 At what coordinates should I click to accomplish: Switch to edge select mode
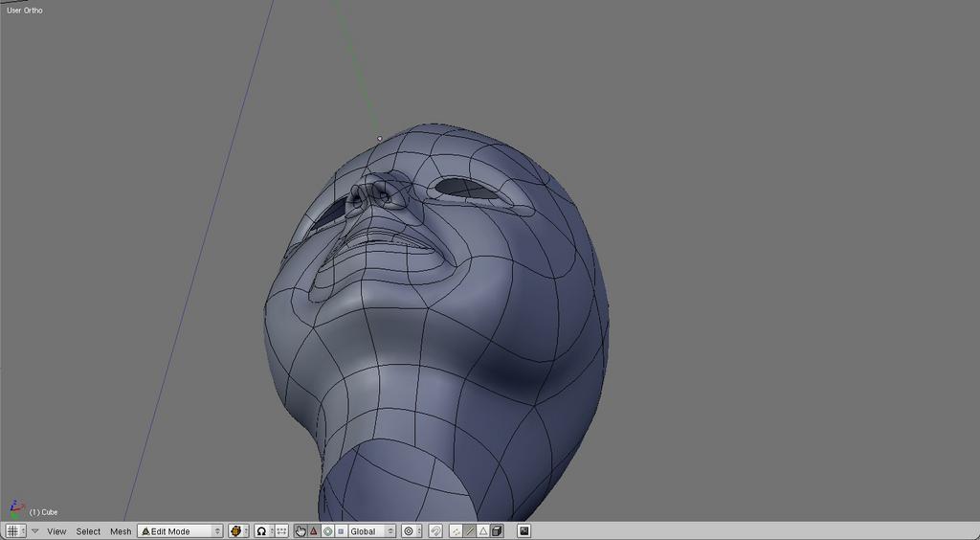click(x=469, y=531)
